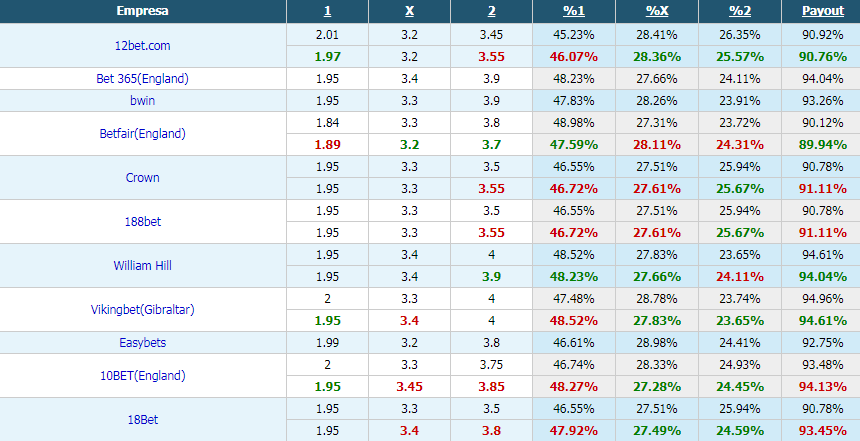Open the Easybets bookmaker link
Screen dimensions: 860x441
click(x=143, y=342)
